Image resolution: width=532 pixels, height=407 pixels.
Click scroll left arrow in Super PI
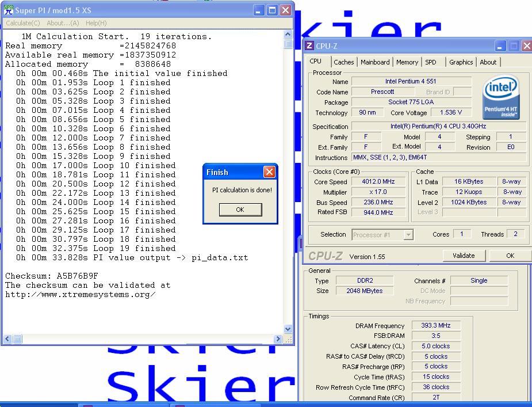click(7, 338)
